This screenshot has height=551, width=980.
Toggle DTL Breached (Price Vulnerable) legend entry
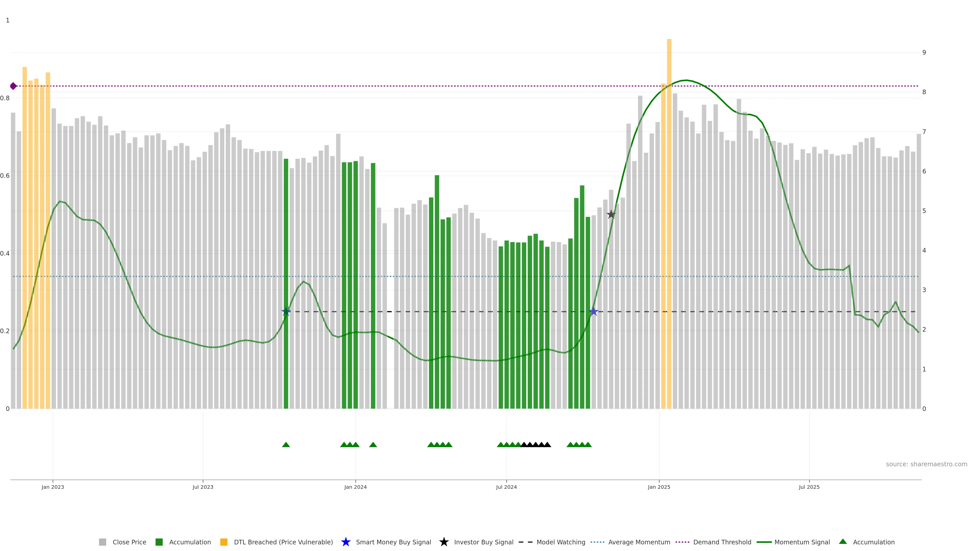(283, 542)
